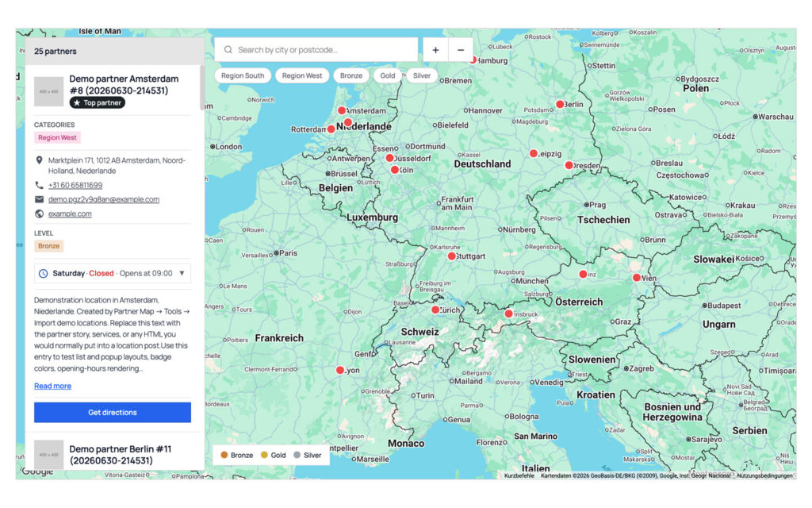The width and height of the screenshot is (812, 508).
Task: Toggle the Bronze filter chip
Action: [x=351, y=75]
